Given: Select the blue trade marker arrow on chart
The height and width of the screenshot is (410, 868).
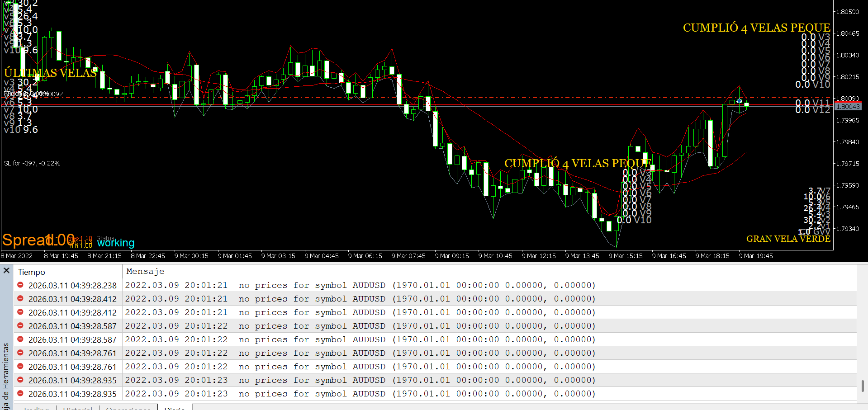Looking at the screenshot, I should (739, 101).
